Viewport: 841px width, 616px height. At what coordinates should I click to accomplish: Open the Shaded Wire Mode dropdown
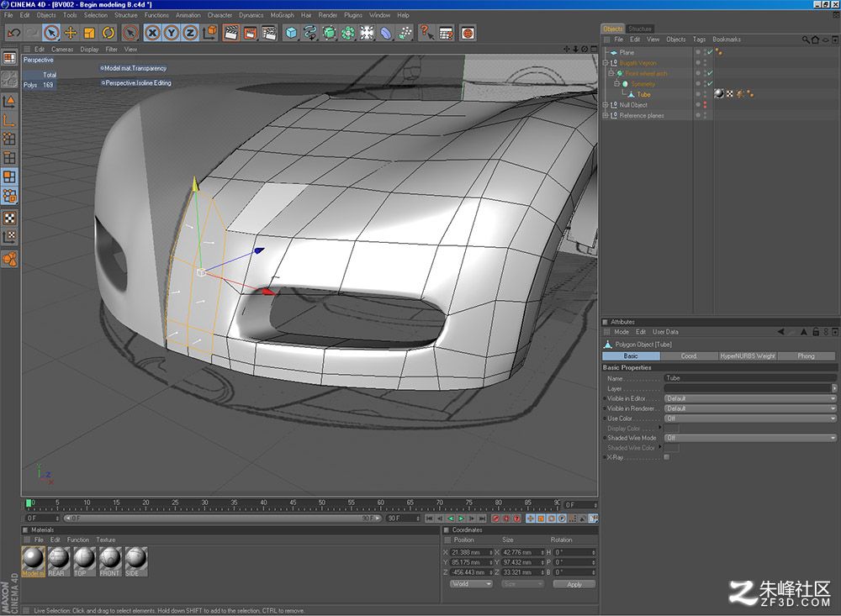pos(750,438)
